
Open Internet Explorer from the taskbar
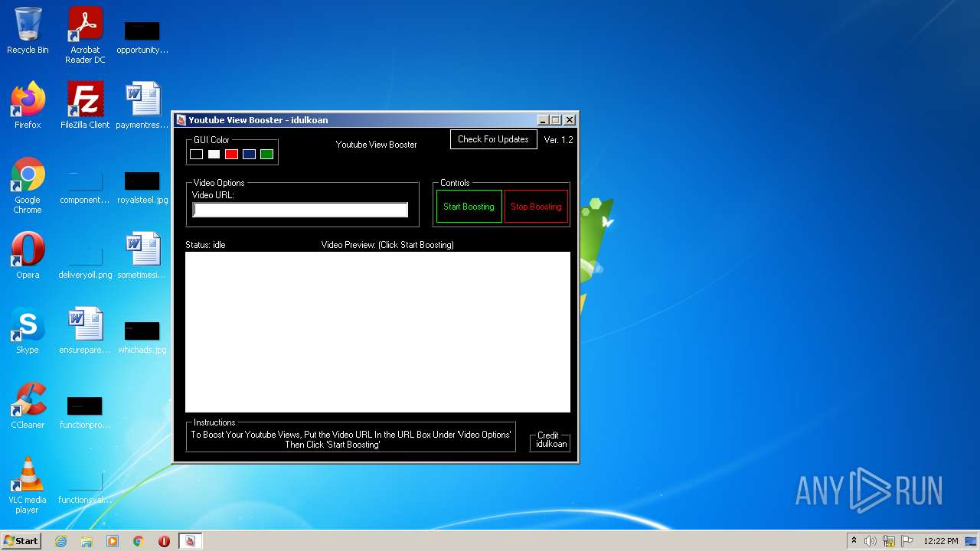tap(61, 541)
